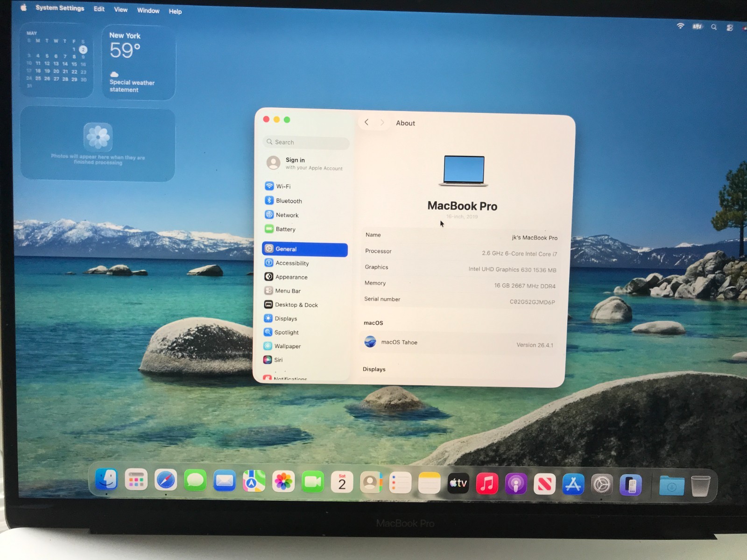Launch Safari from the Dock
Screen dimensions: 747x560
coord(166,480)
